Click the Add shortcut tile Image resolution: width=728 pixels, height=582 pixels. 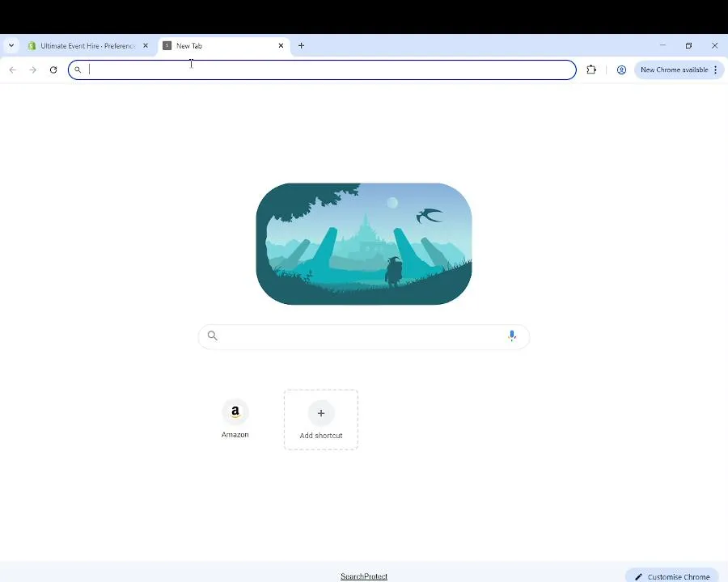tap(321, 420)
